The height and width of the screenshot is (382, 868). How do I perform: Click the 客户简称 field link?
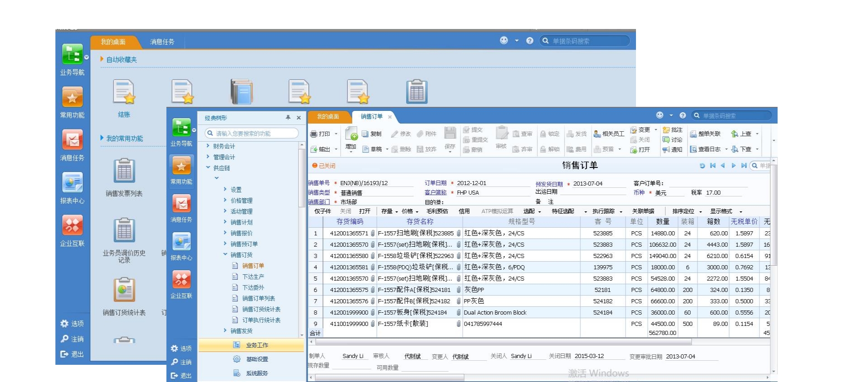(435, 193)
